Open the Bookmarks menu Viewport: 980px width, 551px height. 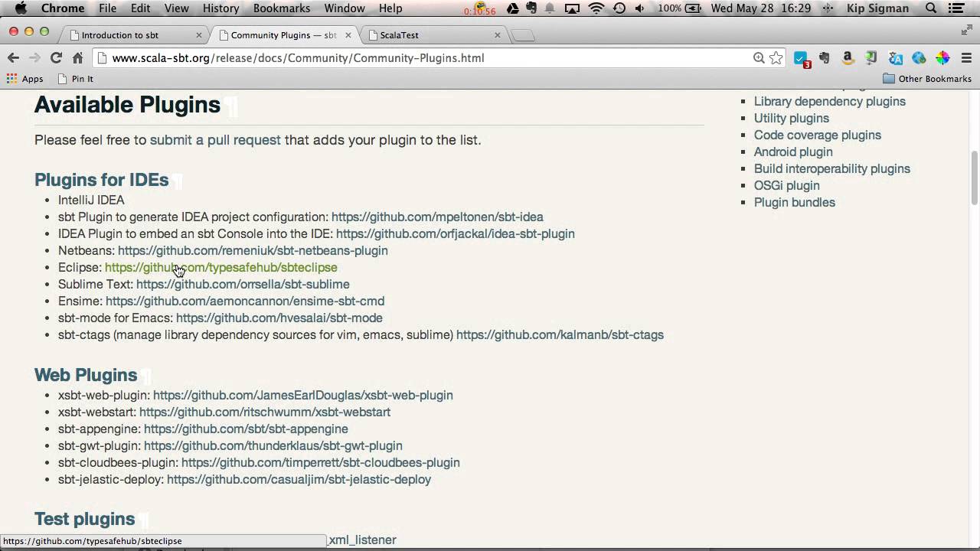pos(282,8)
